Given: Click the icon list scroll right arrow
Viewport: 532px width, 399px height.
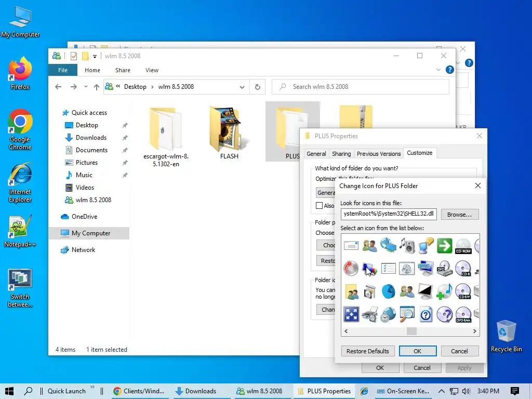Looking at the screenshot, I should click(475, 331).
